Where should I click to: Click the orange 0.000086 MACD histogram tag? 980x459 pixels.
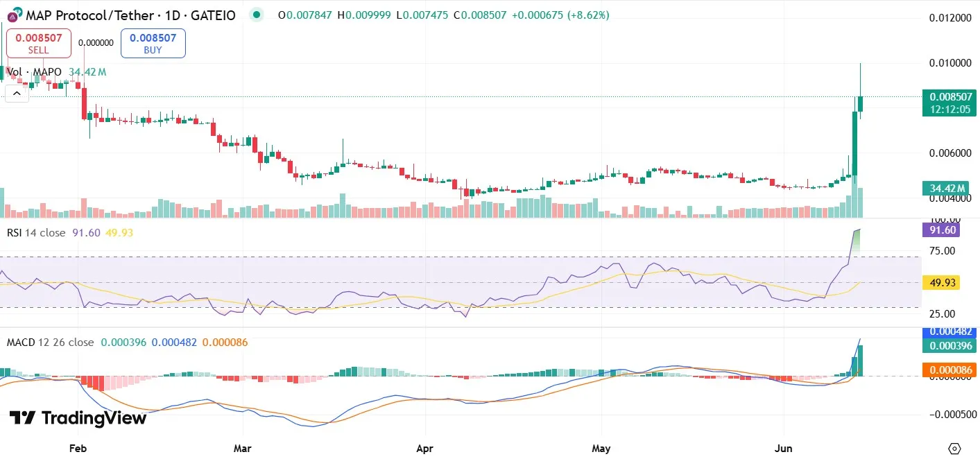(x=949, y=370)
